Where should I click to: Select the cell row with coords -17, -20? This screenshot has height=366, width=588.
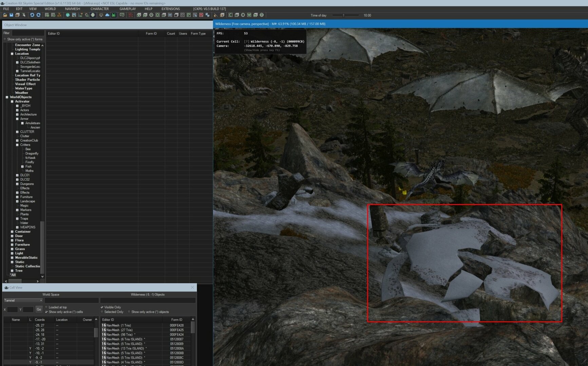(x=49, y=339)
